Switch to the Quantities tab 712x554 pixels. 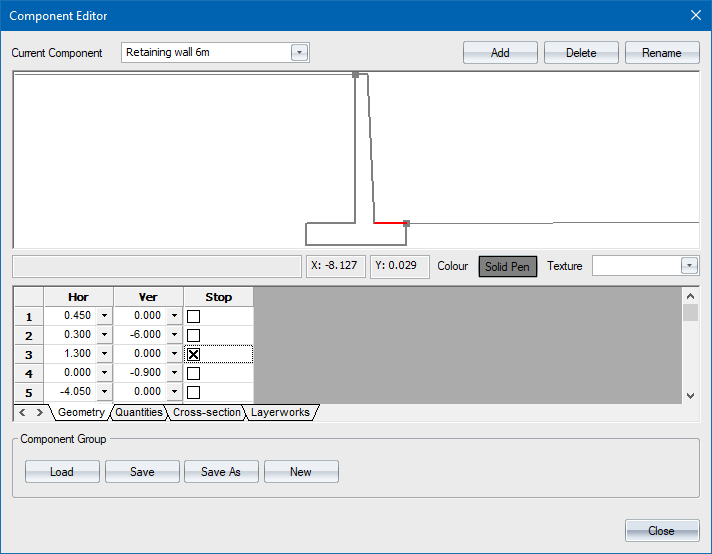coord(139,412)
